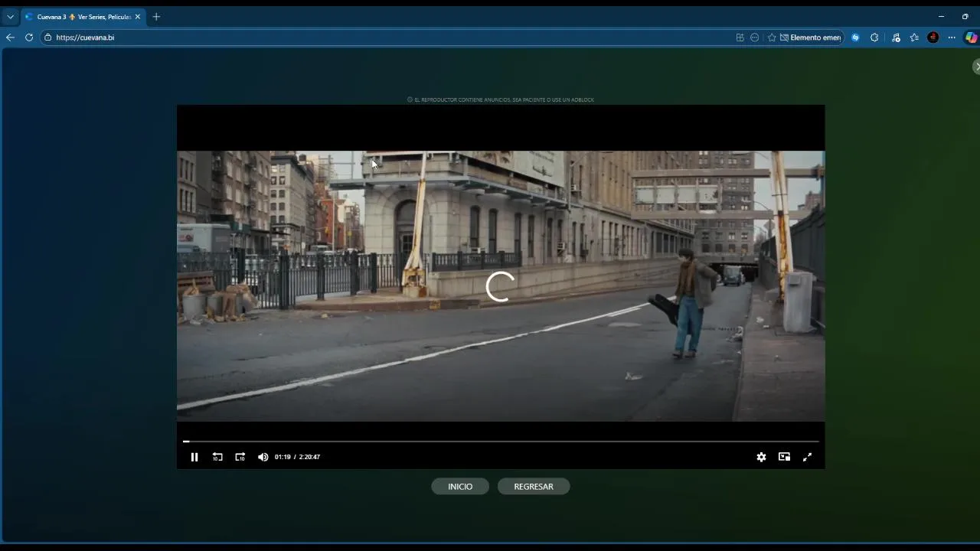Open the Shazam extension

(x=856, y=37)
